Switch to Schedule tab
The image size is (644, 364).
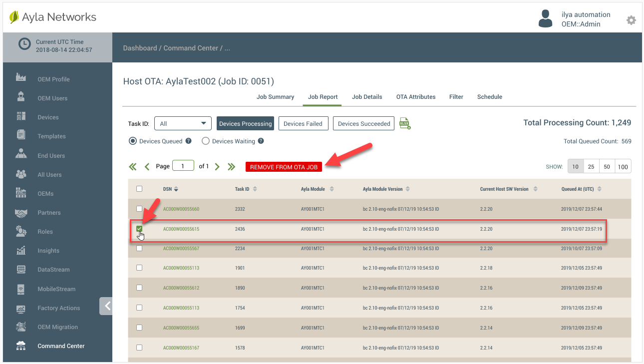(490, 97)
